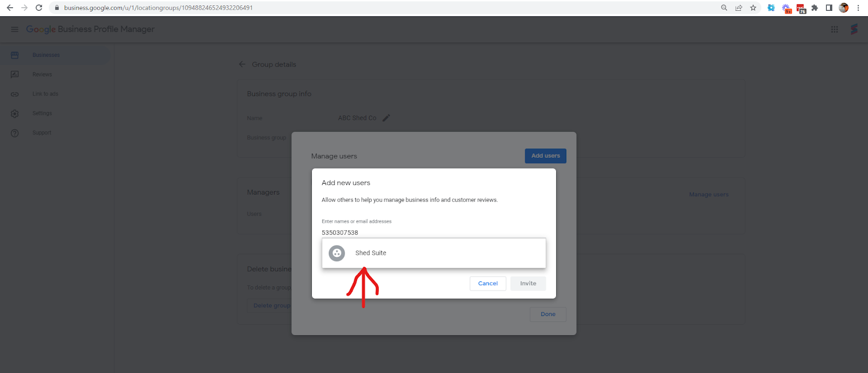Edit group name with pencil icon
Screen dimensions: 868x373
(386, 118)
